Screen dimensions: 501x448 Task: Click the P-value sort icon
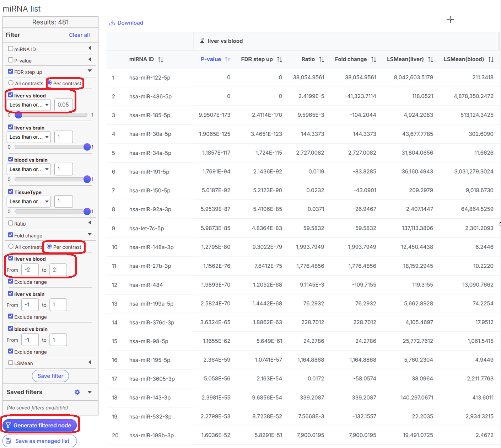[x=228, y=60]
